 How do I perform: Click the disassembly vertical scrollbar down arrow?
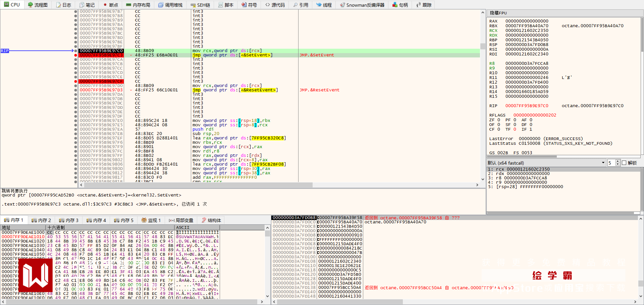point(483,179)
